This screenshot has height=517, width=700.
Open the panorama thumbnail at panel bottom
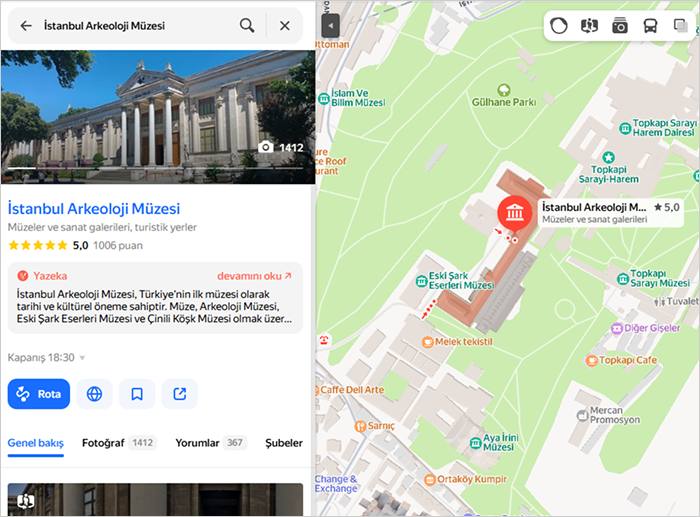click(155, 500)
